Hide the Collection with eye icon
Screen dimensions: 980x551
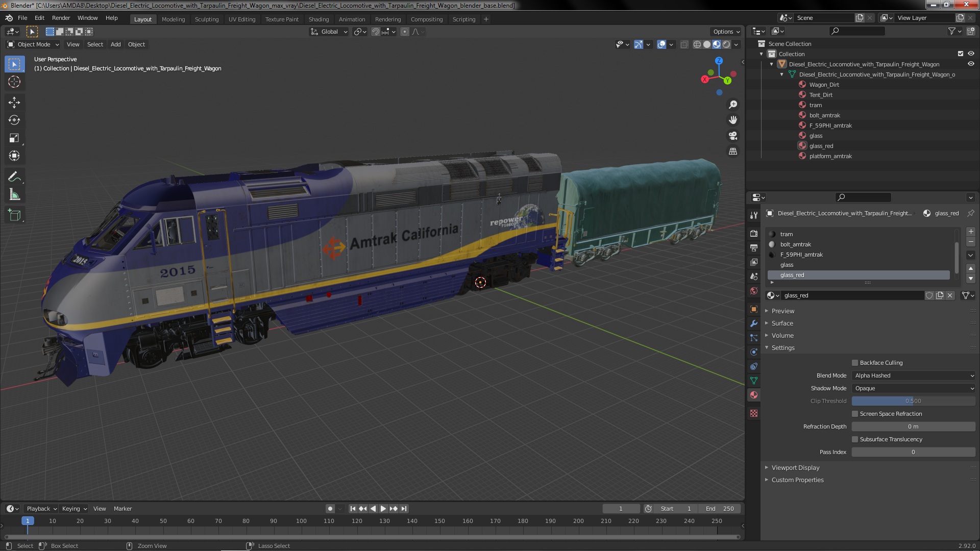[x=971, y=54]
